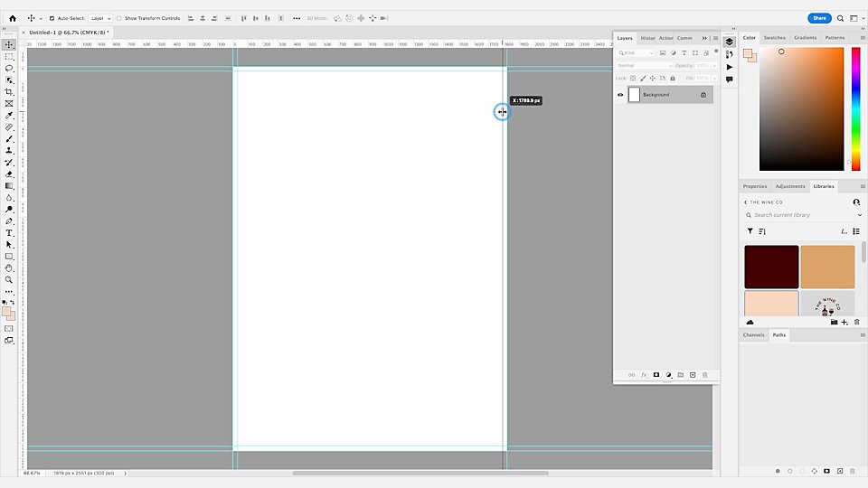
Task: Select the Rectangular Marquee tool
Action: pyautogui.click(x=9, y=56)
